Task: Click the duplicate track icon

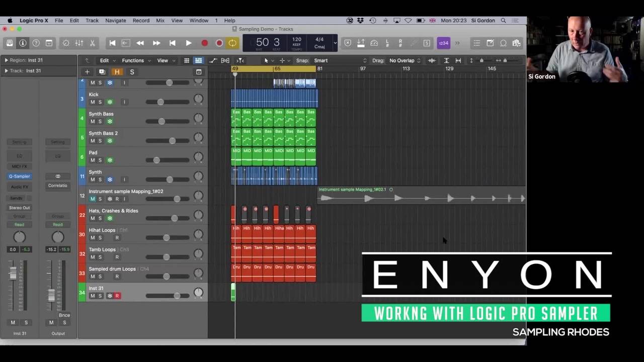Action: (102, 72)
